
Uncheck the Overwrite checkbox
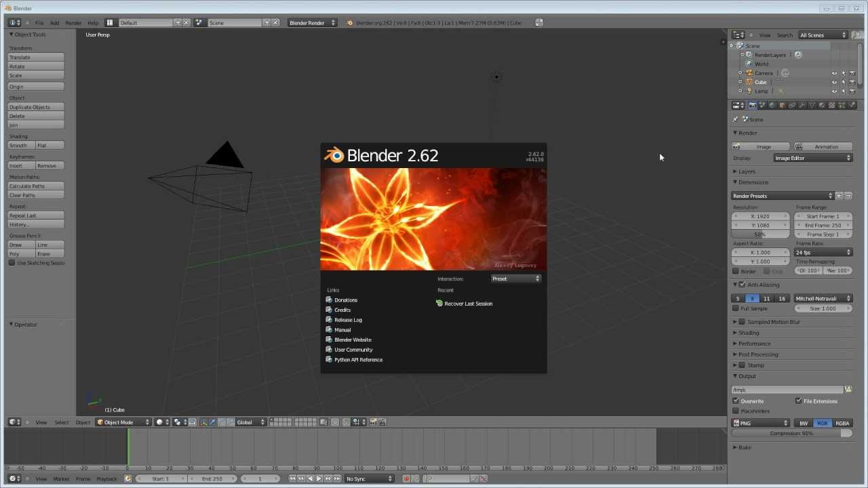pyautogui.click(x=736, y=401)
